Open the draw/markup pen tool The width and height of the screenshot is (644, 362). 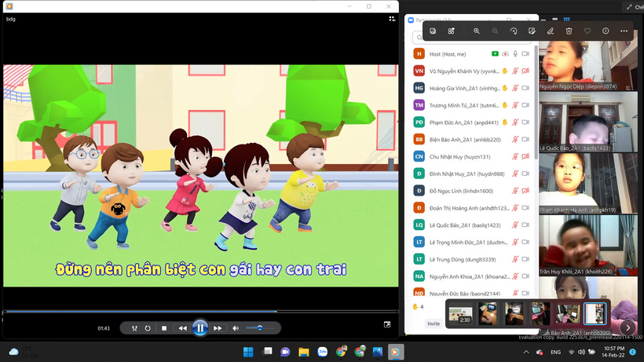[x=550, y=31]
